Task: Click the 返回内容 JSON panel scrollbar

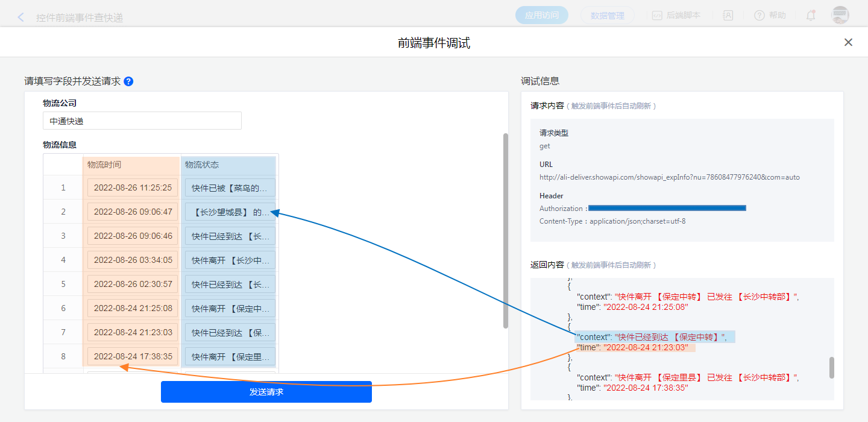Action: pos(832,367)
